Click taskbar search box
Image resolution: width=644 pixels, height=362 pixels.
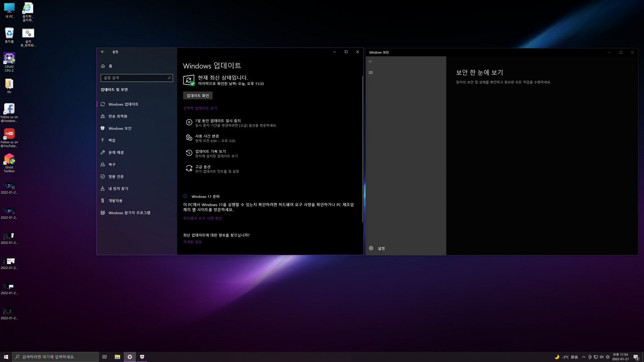tap(55, 357)
